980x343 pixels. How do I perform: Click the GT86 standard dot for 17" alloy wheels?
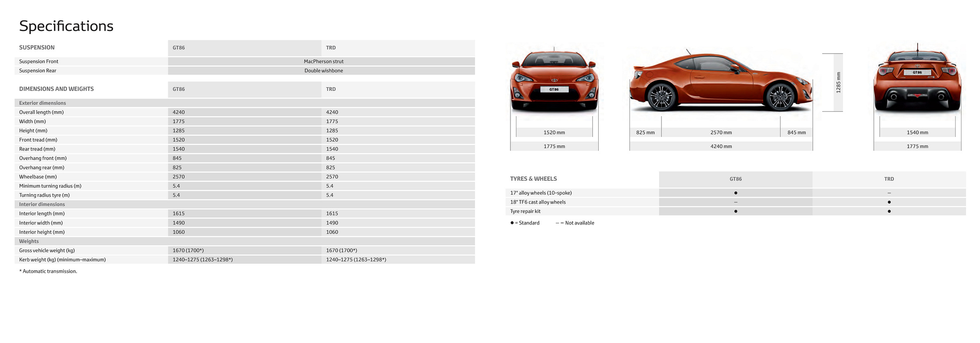(735, 193)
